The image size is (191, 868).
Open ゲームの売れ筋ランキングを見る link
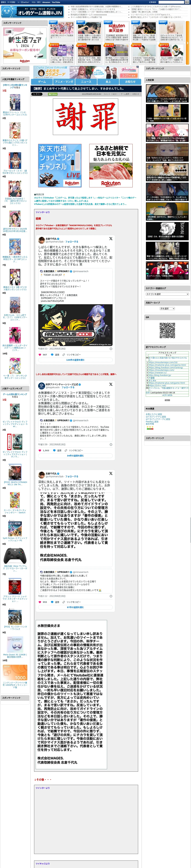tap(15, 395)
